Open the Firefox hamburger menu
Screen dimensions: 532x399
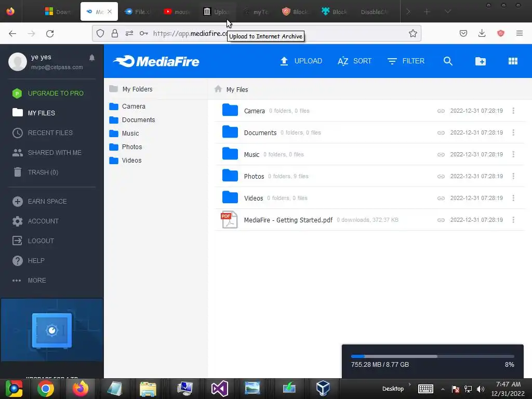click(520, 33)
